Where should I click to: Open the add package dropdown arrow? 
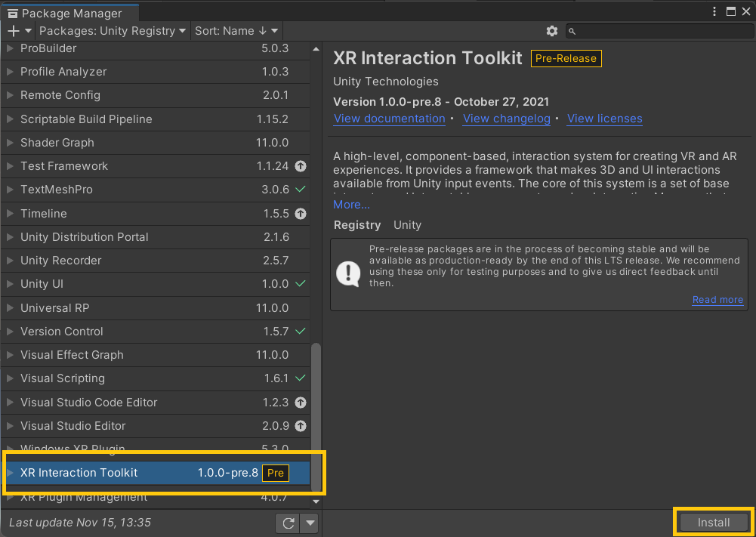point(29,31)
